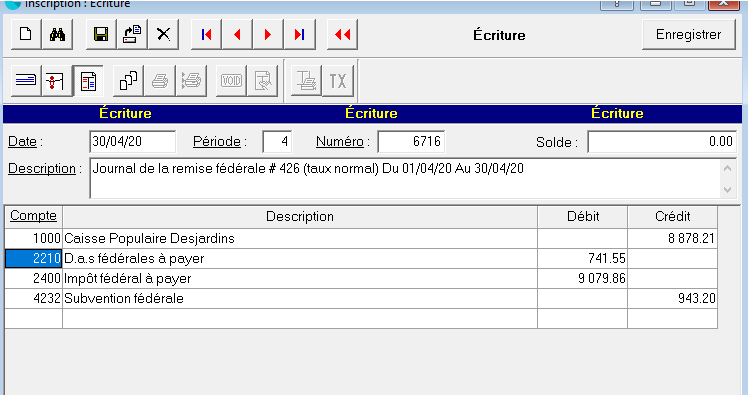Click the save-and-export icon beside the floppy disk
The height and width of the screenshot is (395, 748).
(132, 34)
